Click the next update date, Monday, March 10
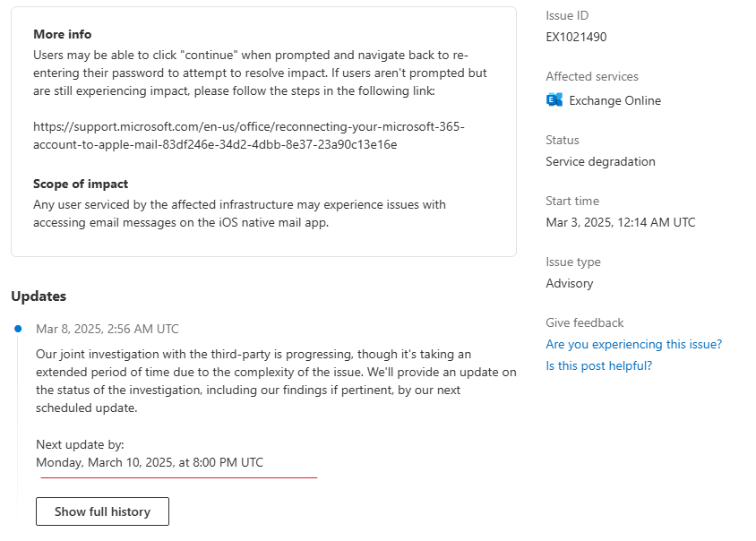This screenshot has height=541, width=756. 150,462
